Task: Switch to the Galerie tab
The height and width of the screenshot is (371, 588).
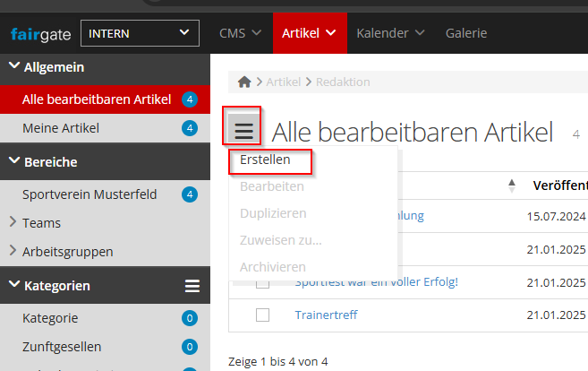Action: [x=466, y=34]
